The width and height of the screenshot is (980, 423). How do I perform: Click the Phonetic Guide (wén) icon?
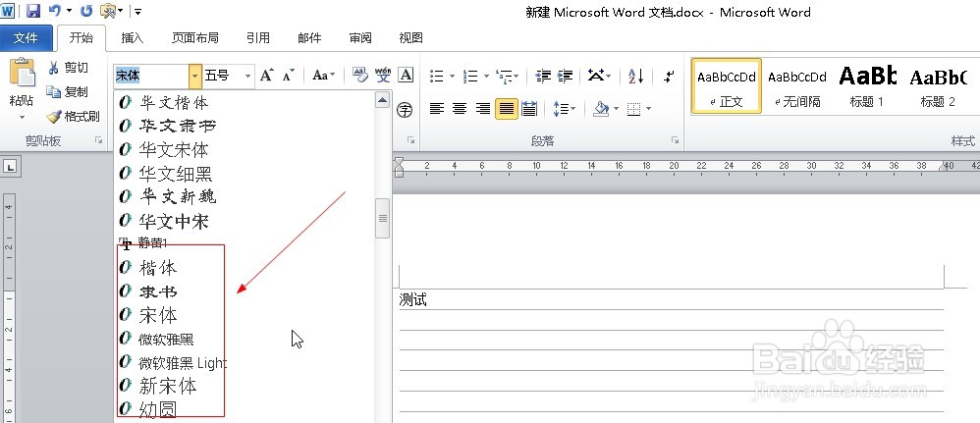383,76
